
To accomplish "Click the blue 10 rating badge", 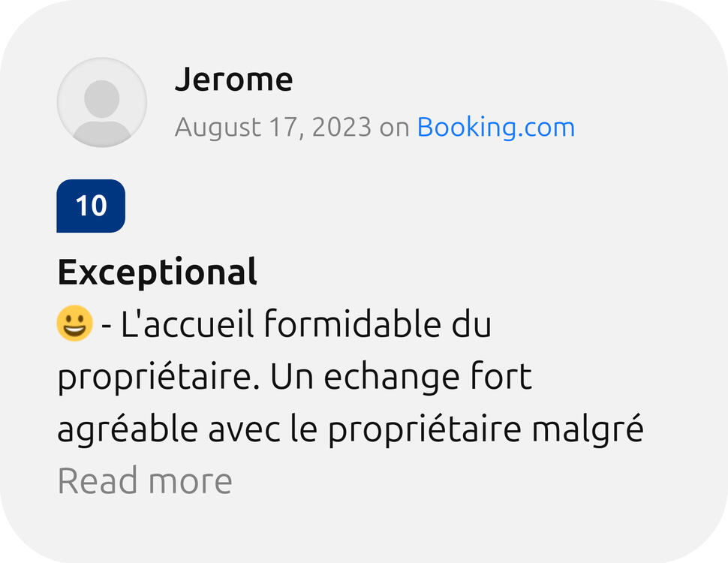I will pyautogui.click(x=91, y=206).
